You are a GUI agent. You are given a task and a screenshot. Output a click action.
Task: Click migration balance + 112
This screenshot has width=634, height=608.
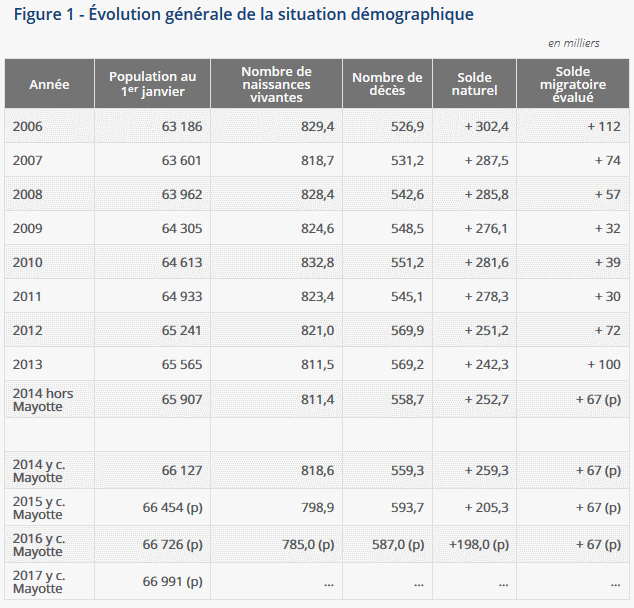(604, 127)
